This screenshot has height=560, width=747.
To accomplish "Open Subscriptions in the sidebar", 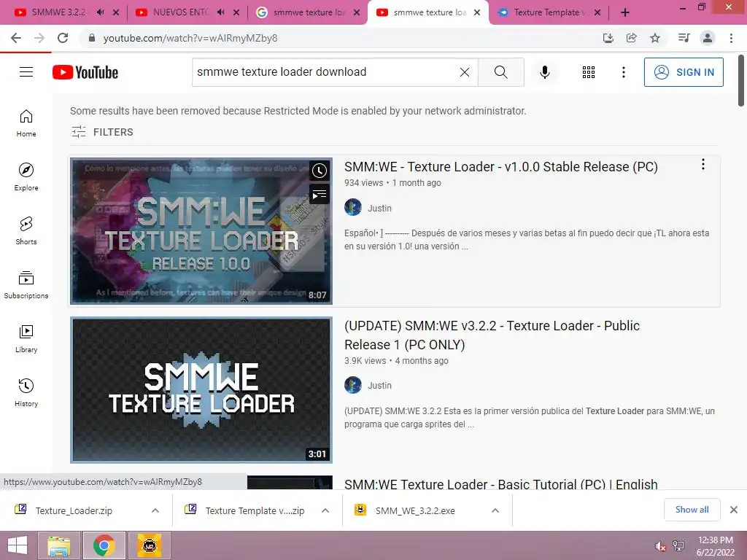I will (x=26, y=285).
